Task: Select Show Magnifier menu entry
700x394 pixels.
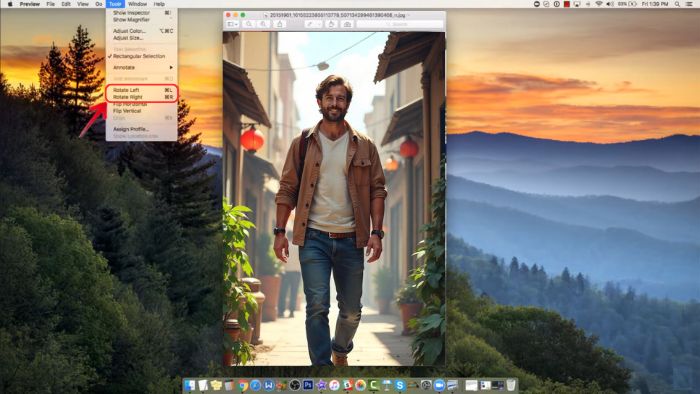Action: click(141, 20)
